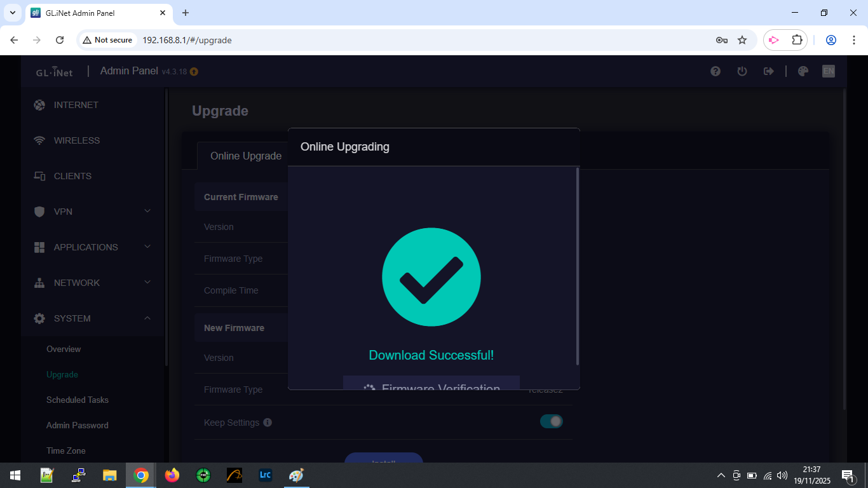Screen dimensions: 868x488
Task: Disable the Keep Settings toggle
Action: (x=552, y=421)
